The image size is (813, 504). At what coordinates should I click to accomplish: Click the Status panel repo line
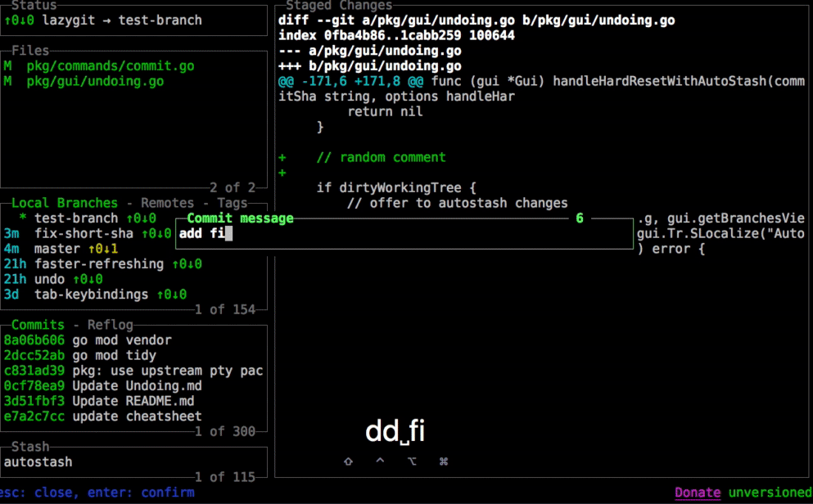(103, 20)
